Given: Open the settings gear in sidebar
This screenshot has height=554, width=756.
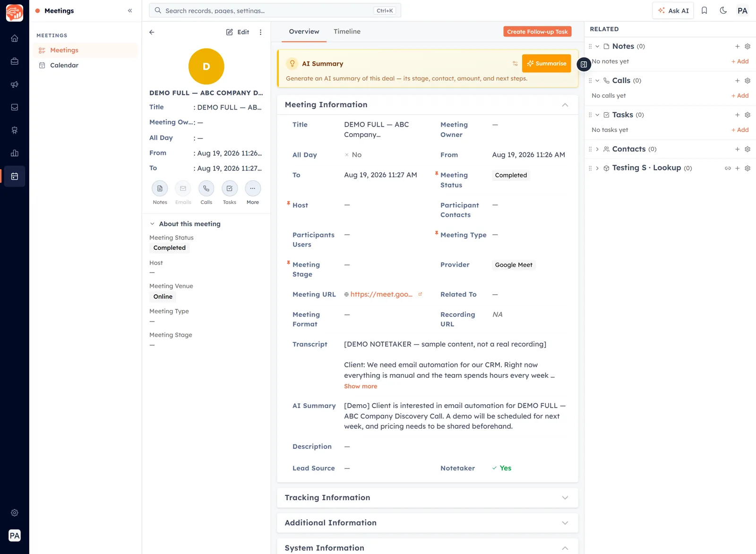Looking at the screenshot, I should [x=15, y=513].
